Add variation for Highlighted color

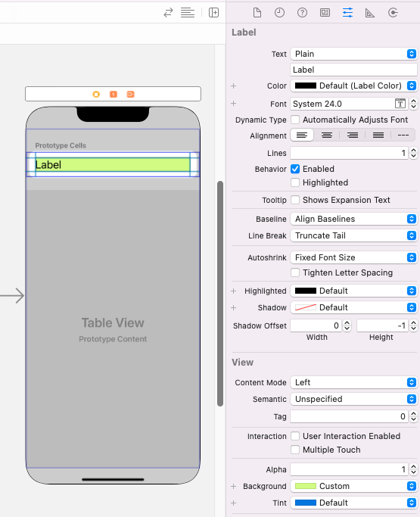pos(234,291)
